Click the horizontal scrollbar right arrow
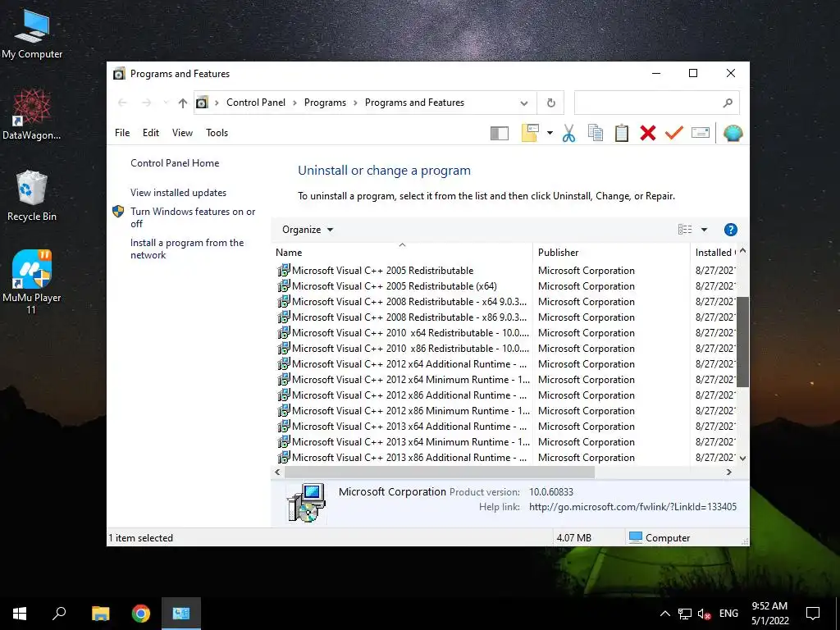The image size is (840, 630). click(728, 472)
